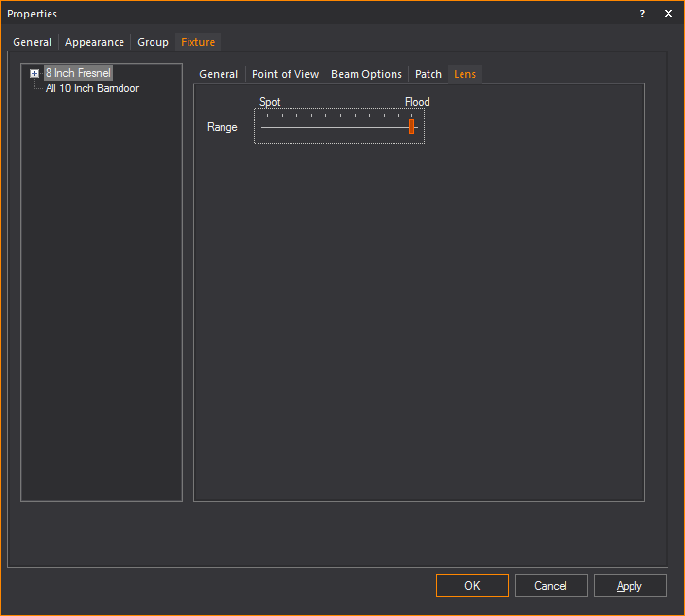Switch to the top-level General tab
The image size is (685, 616).
tap(32, 42)
